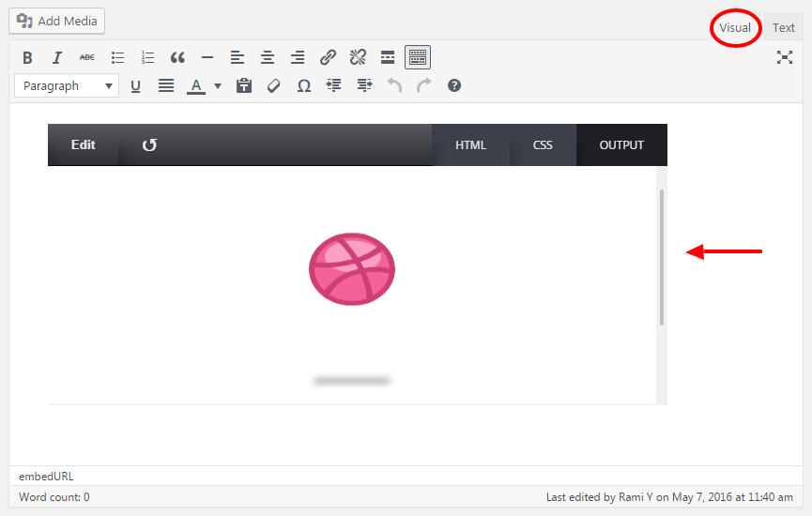Image resolution: width=812 pixels, height=516 pixels.
Task: Align text left
Action: click(237, 57)
